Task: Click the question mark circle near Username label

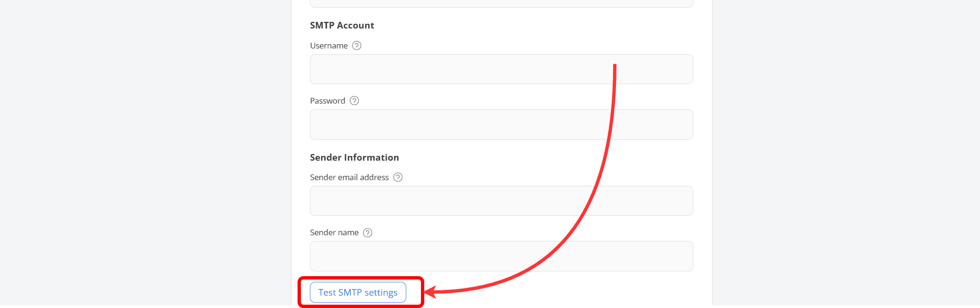Action: point(358,45)
